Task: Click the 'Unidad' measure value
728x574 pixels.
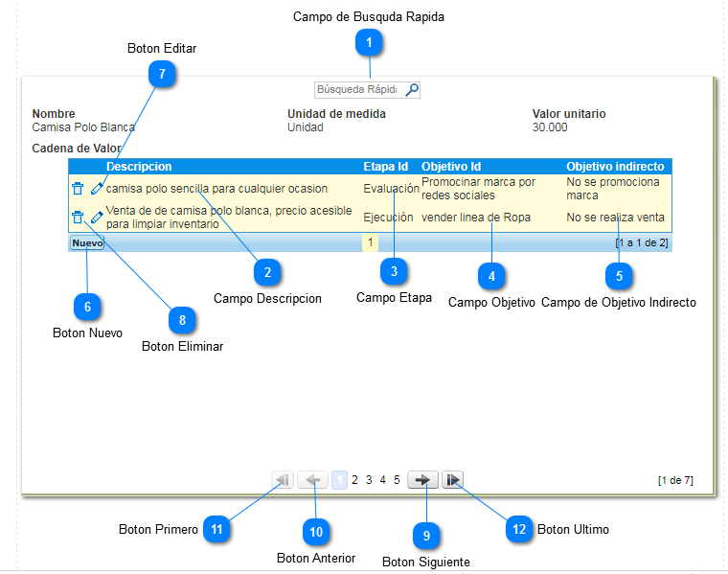Action: point(305,127)
